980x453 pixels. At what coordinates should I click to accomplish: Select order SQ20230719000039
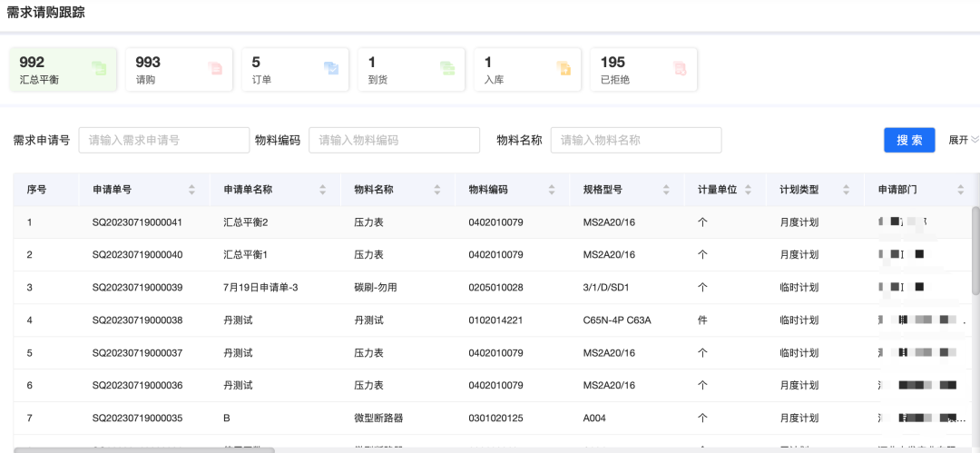(x=138, y=288)
